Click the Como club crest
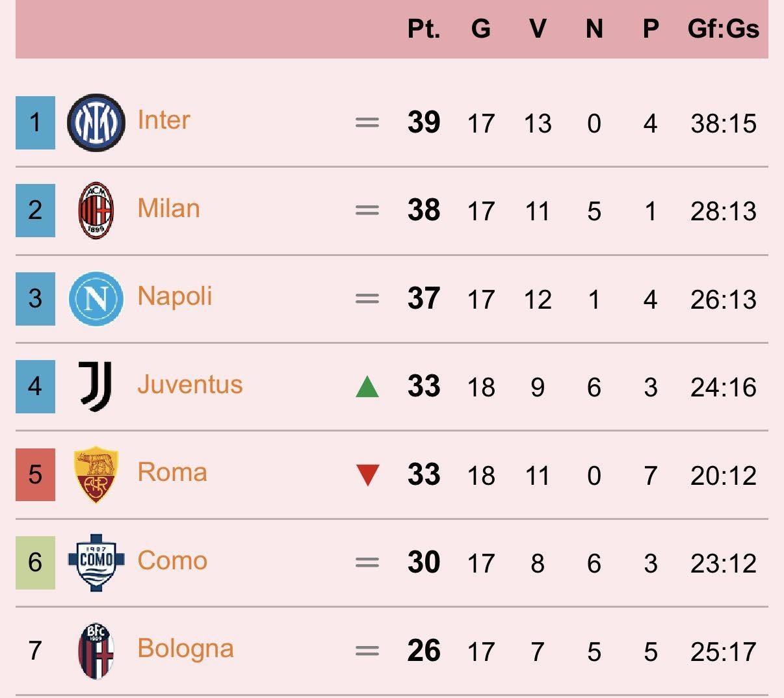Image resolution: width=784 pixels, height=698 pixels. [96, 562]
